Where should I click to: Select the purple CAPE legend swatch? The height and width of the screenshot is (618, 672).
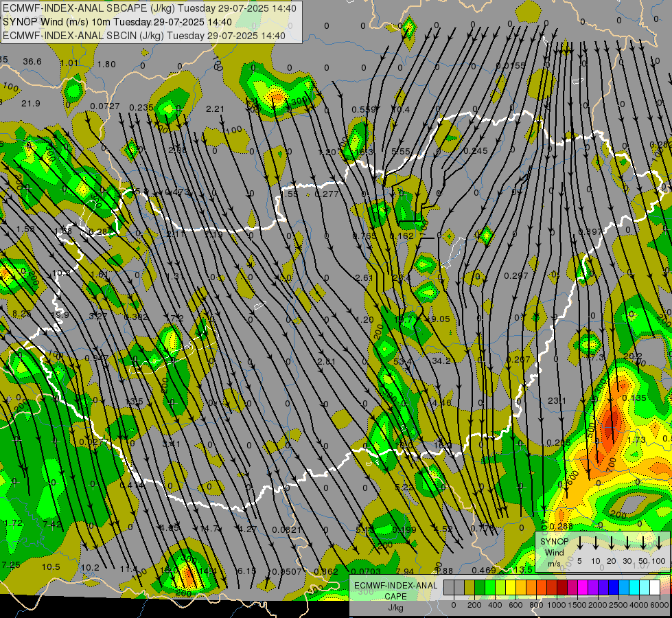click(592, 587)
